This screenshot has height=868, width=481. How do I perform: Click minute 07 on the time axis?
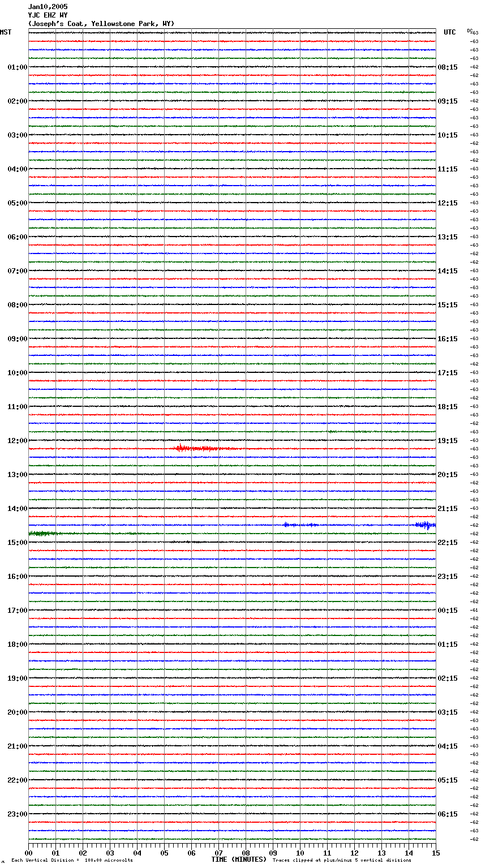pyautogui.click(x=218, y=853)
